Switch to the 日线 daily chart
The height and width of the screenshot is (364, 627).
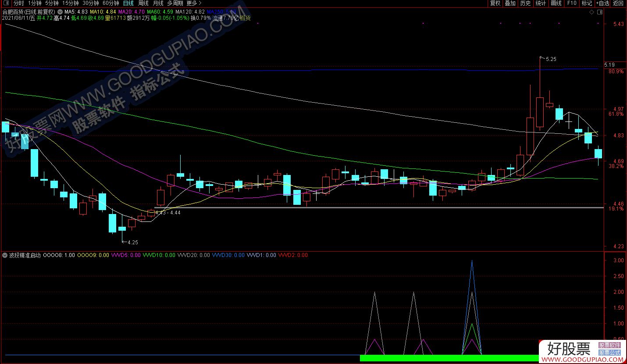click(x=128, y=3)
